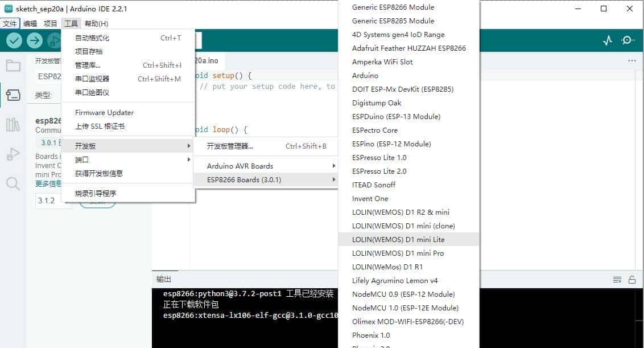Open the Search panel in the sidebar
The image size is (644, 348).
pyautogui.click(x=13, y=183)
